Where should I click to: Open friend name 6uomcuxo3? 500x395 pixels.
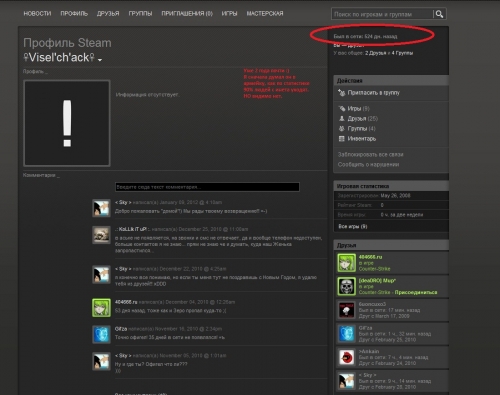(372, 304)
